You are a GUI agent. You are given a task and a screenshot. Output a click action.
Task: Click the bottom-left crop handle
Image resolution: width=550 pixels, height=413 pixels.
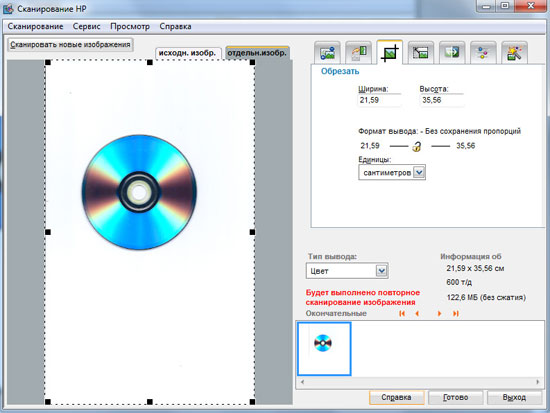click(x=48, y=402)
